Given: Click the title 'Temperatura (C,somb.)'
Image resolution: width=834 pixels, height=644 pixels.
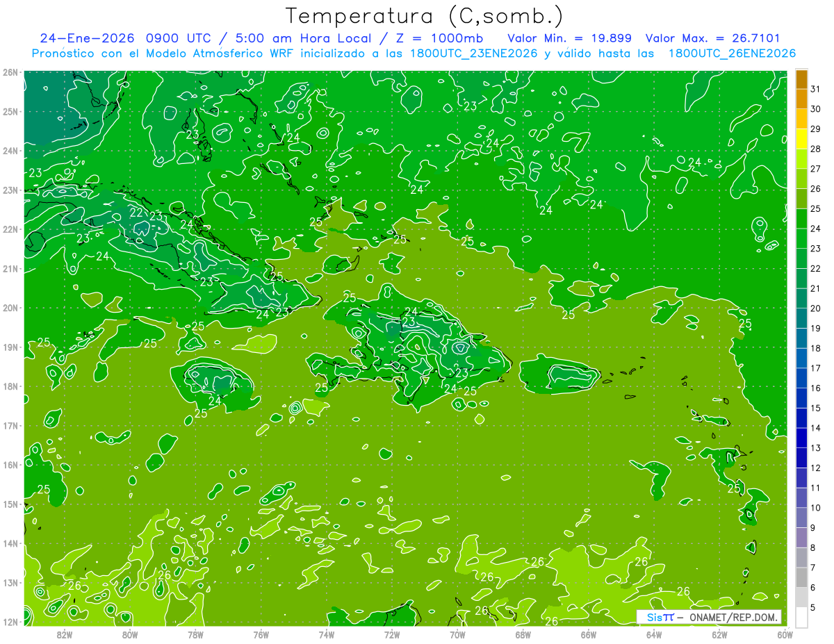Looking at the screenshot, I should click(425, 15).
